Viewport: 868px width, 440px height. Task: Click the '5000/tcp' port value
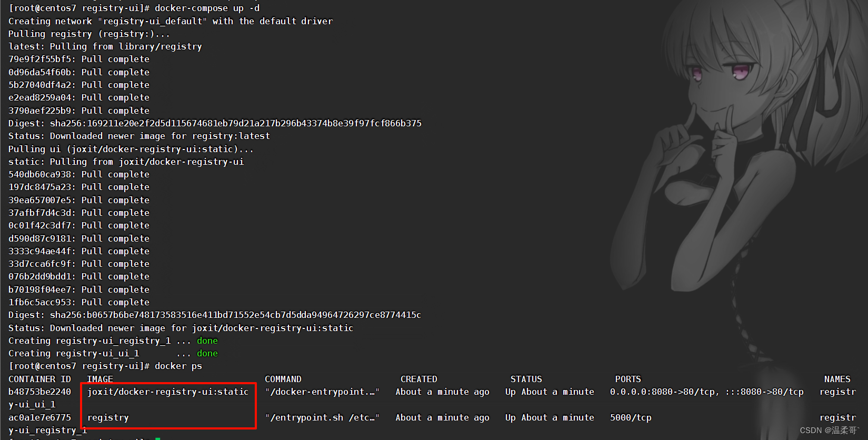[631, 417]
